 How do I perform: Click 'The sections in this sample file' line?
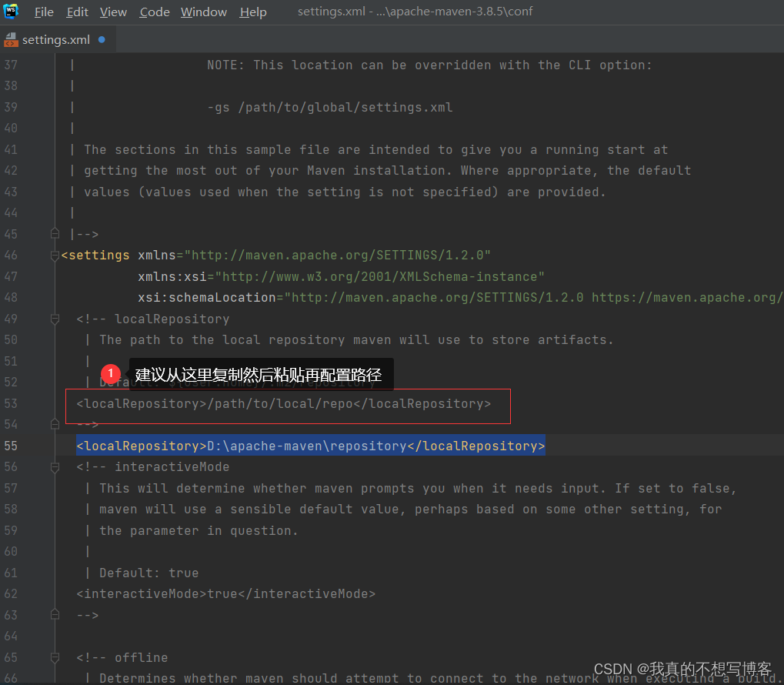tap(375, 149)
